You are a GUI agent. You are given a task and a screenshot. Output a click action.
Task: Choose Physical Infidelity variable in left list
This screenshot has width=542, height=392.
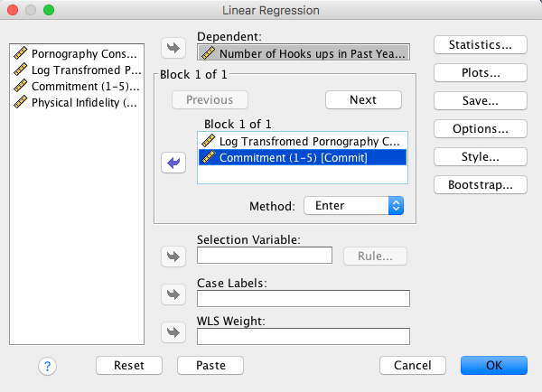[77, 102]
